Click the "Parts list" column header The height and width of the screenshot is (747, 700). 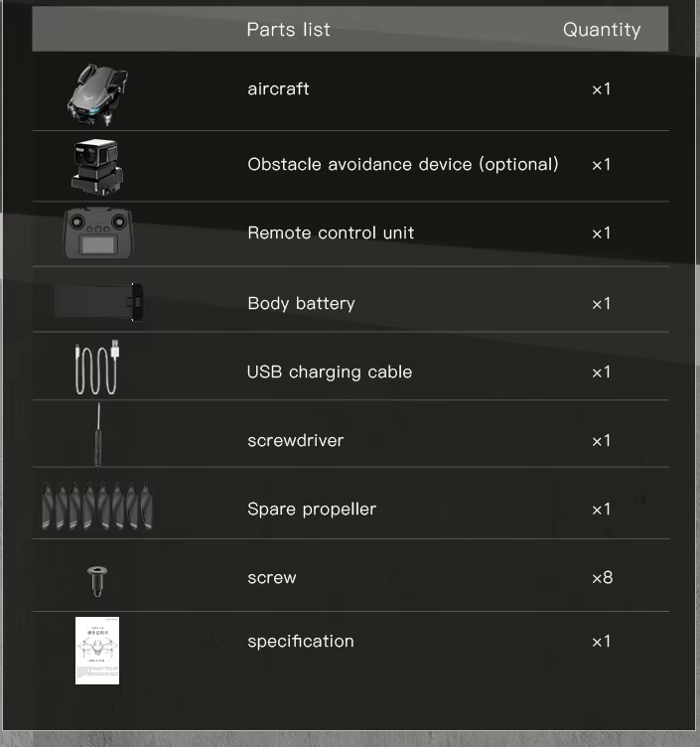pyautogui.click(x=289, y=30)
